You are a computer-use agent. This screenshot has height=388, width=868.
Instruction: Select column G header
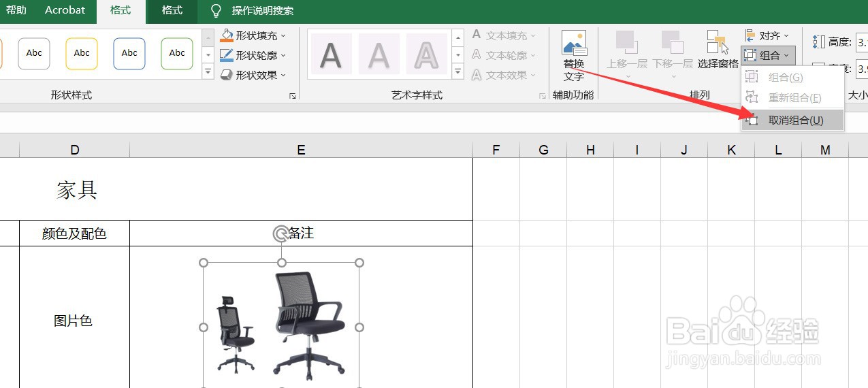point(543,150)
